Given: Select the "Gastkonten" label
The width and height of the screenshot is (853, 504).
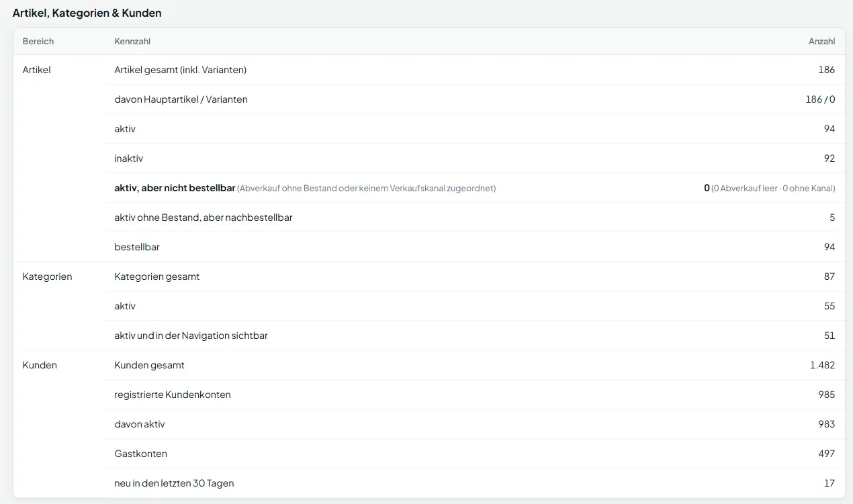Looking at the screenshot, I should (141, 454).
